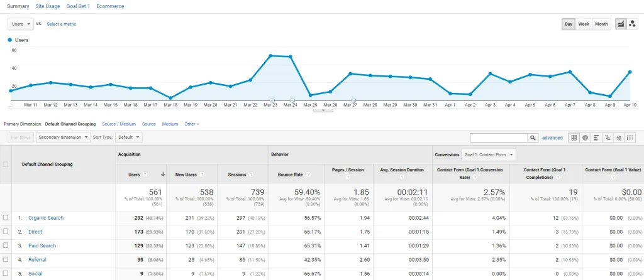The height and width of the screenshot is (280, 644).
Task: Tick the select-all header checkbox
Action: (6, 164)
